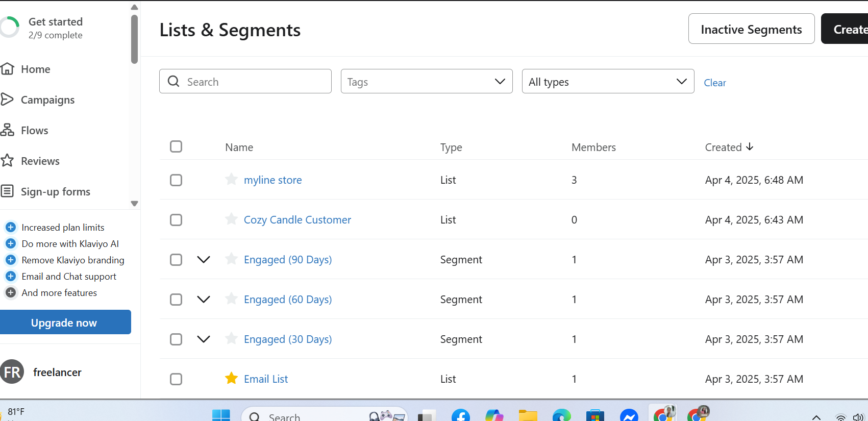Image resolution: width=868 pixels, height=421 pixels.
Task: Open File Explorer from the taskbar
Action: (x=528, y=415)
